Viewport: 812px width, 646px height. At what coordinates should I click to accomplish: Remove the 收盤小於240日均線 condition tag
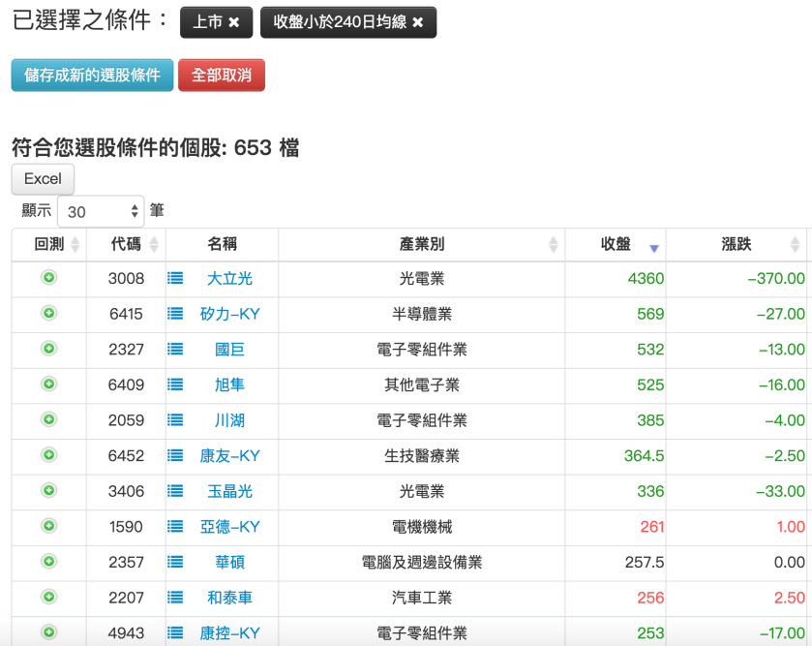coord(418,21)
